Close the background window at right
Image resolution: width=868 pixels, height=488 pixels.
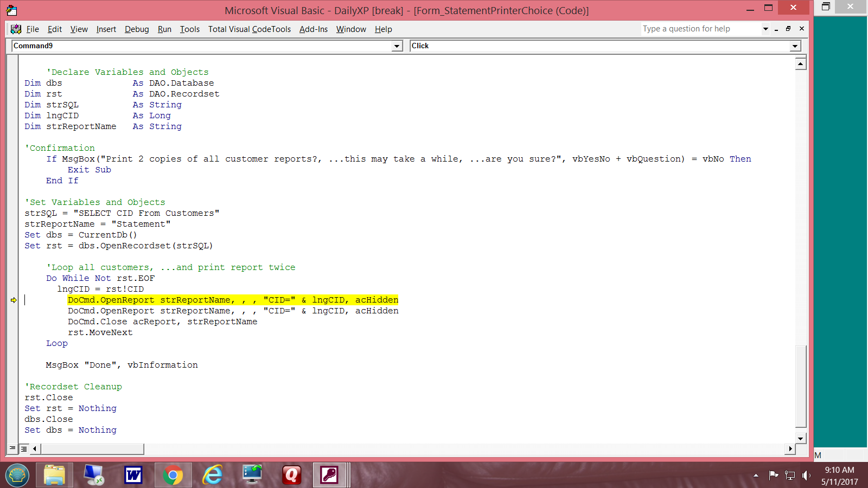[x=850, y=7]
